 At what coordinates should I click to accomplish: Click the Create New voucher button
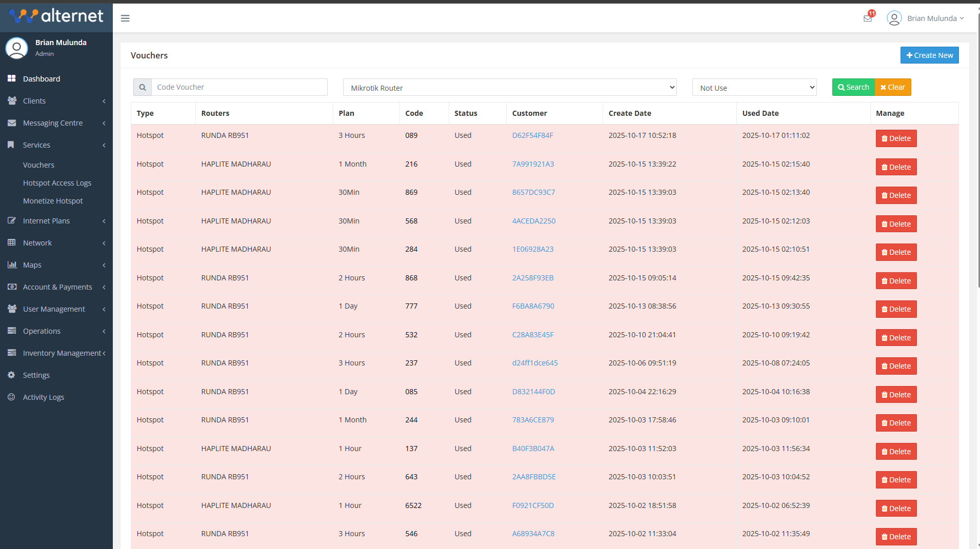[929, 55]
